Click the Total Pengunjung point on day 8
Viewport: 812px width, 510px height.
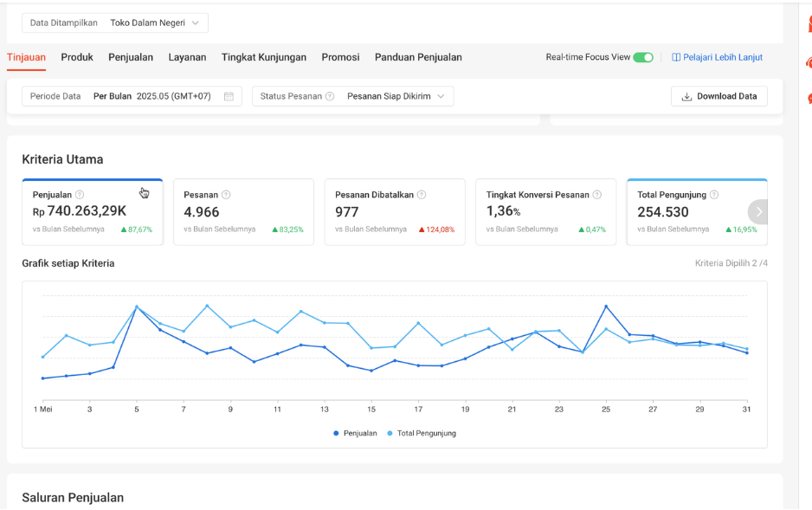tap(207, 306)
